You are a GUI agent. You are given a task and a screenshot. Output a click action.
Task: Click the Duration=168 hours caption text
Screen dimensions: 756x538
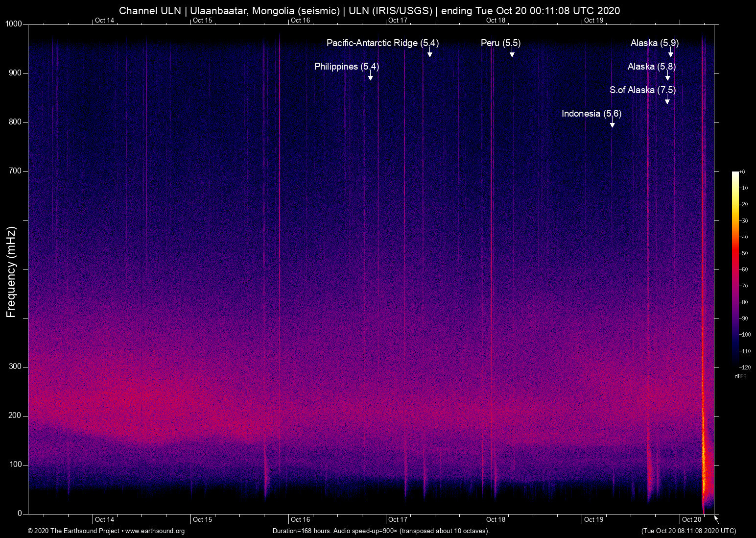[x=380, y=531]
